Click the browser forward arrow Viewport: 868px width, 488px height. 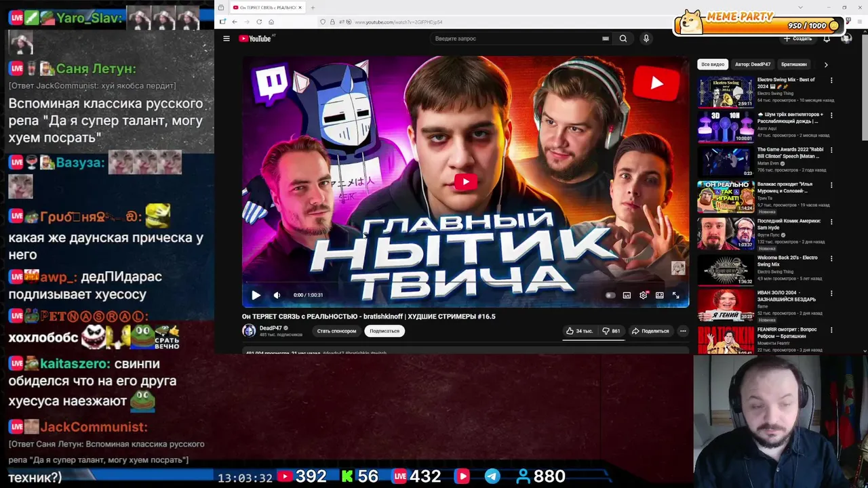point(247,22)
